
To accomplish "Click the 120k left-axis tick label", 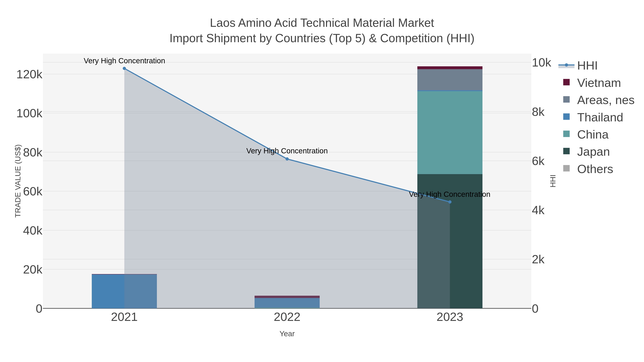I will [29, 74].
